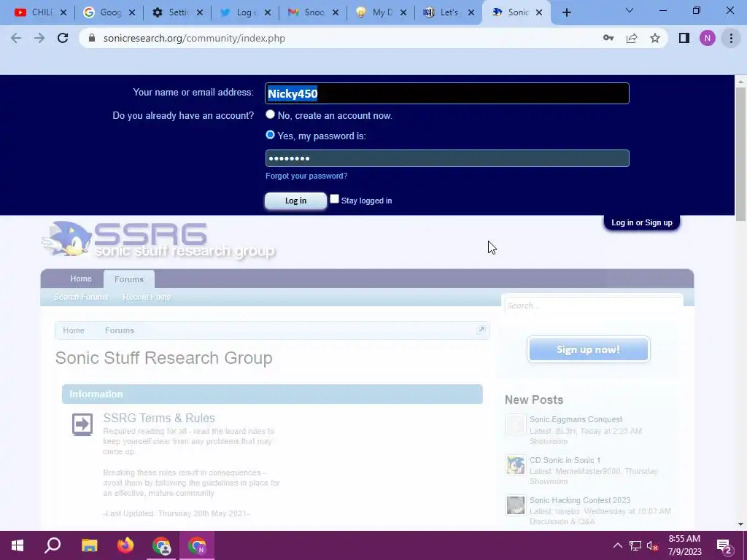Viewport: 747px width, 560px height.
Task: Close the Google tab
Action: (x=132, y=13)
